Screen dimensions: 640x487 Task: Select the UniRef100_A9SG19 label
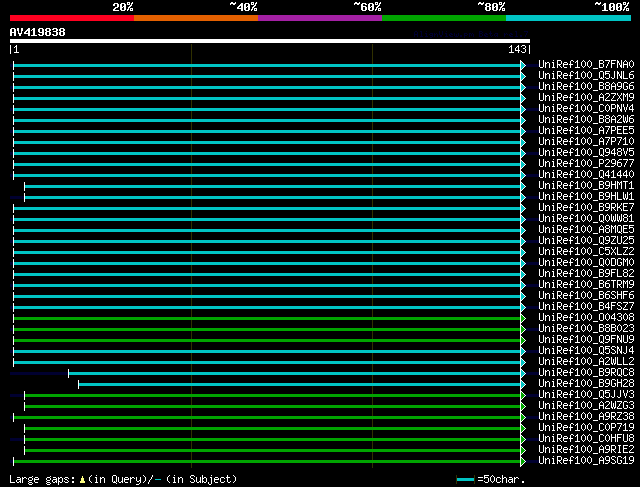586,461
